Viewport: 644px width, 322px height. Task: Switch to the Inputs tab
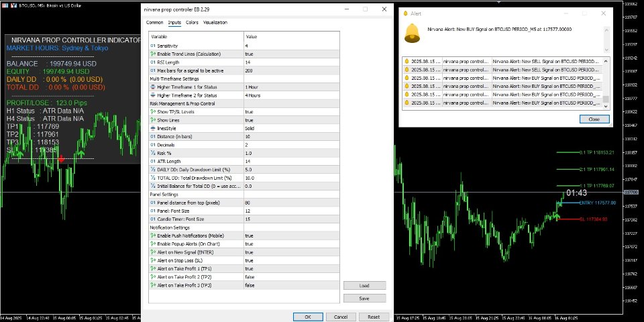click(x=174, y=23)
